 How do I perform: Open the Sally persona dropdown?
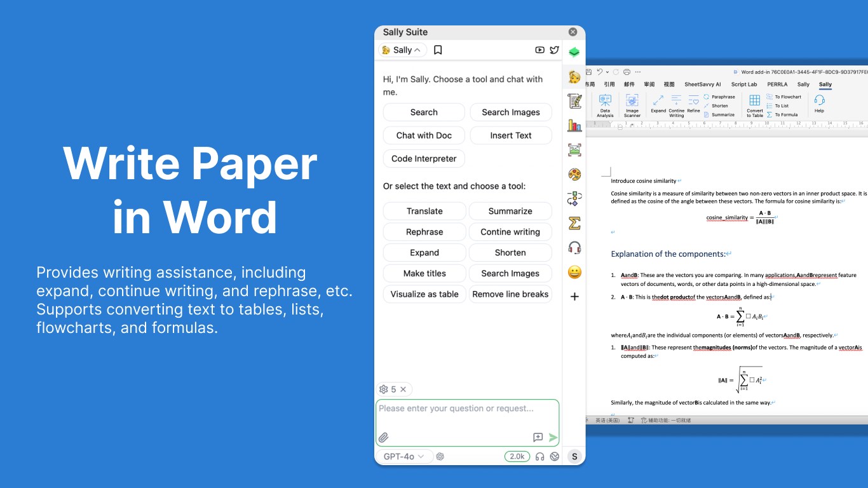pyautogui.click(x=402, y=50)
